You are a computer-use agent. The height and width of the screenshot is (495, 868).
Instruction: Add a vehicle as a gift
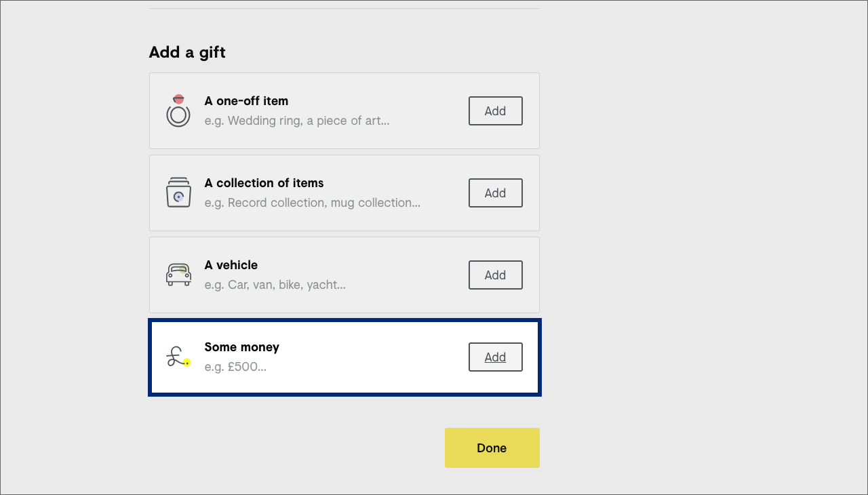pos(495,275)
